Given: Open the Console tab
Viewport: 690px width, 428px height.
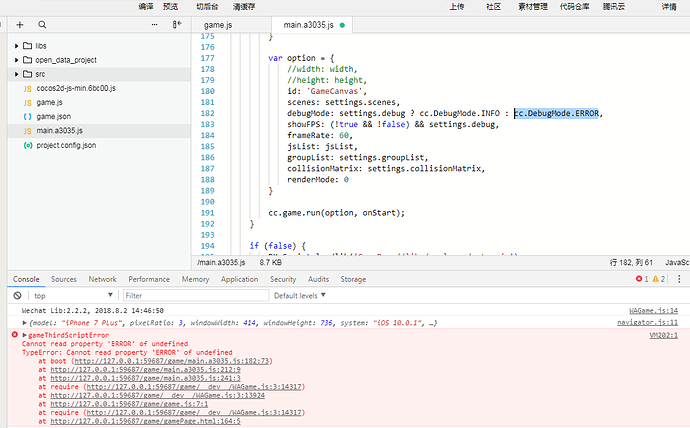Looking at the screenshot, I should (26, 279).
